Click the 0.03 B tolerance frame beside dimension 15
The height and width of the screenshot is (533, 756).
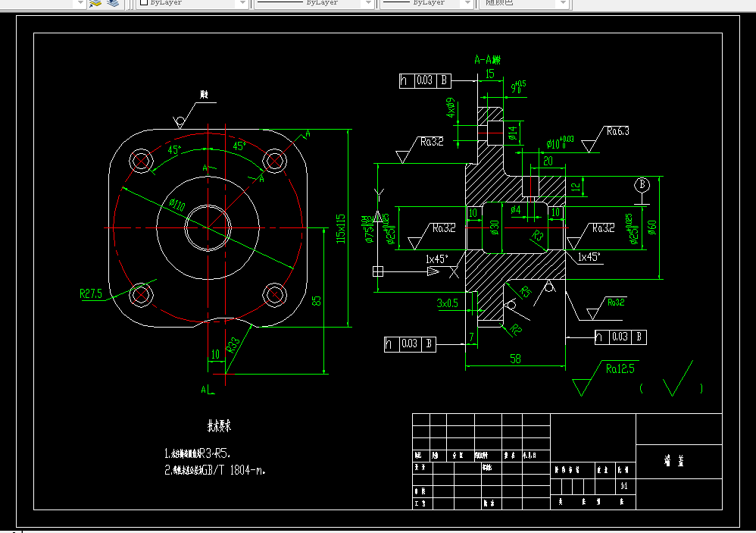[x=425, y=80]
